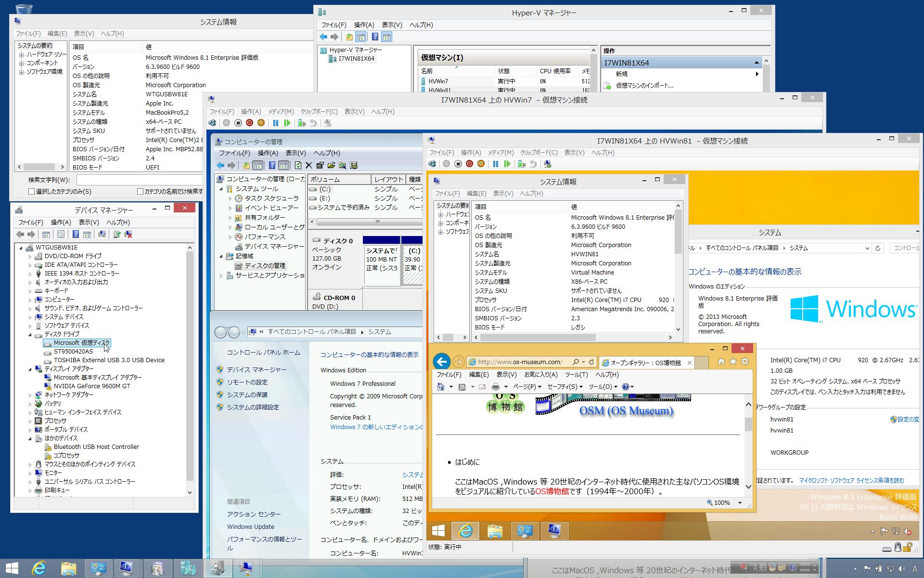Click Internet Explorer home icon
This screenshot has height=578, width=924.
click(x=721, y=362)
